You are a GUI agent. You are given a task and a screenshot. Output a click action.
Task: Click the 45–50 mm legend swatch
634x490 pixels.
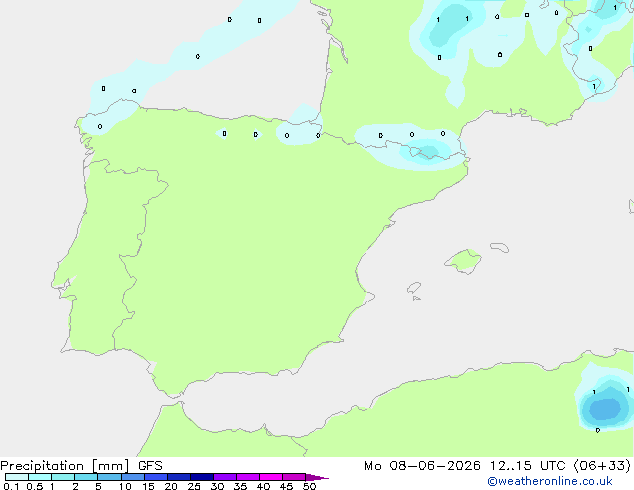pos(294,477)
